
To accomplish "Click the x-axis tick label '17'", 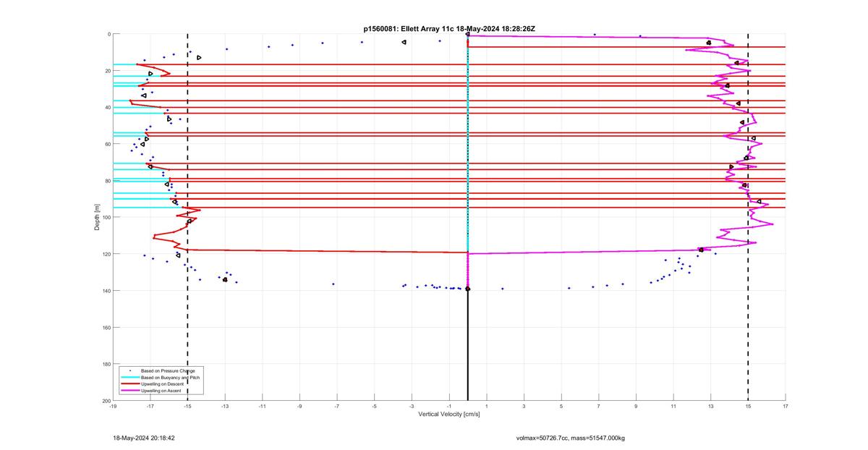I will (x=786, y=407).
